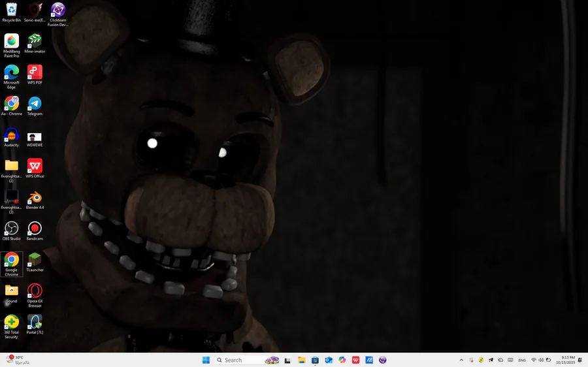Select the Mine-imator desktop icon
The width and height of the screenshot is (588, 367).
pos(35,44)
